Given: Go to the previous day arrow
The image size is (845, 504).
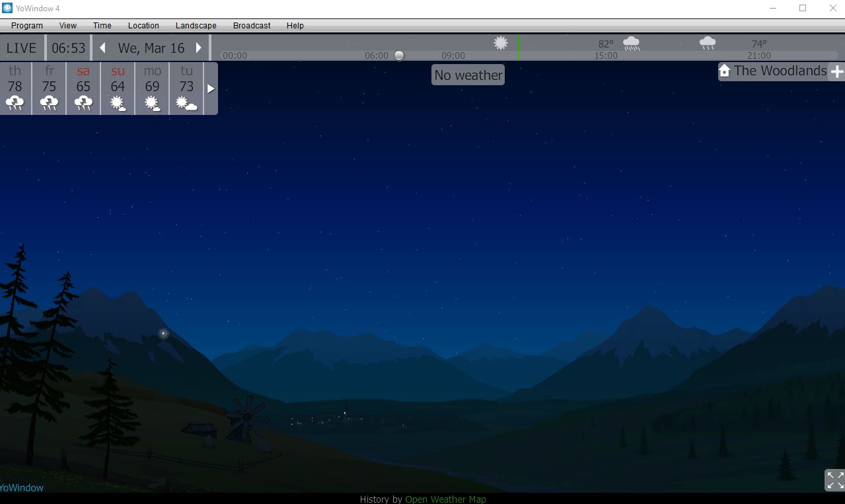Looking at the screenshot, I should (x=102, y=48).
